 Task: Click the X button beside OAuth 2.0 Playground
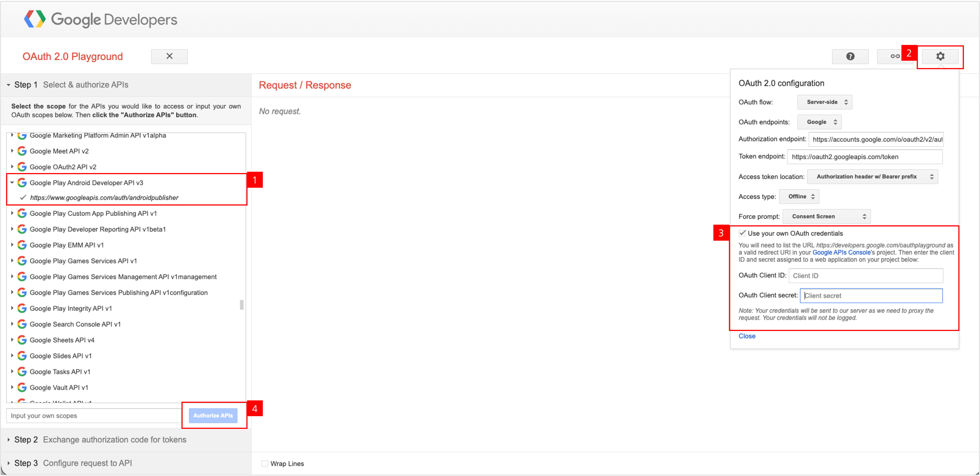pos(169,56)
